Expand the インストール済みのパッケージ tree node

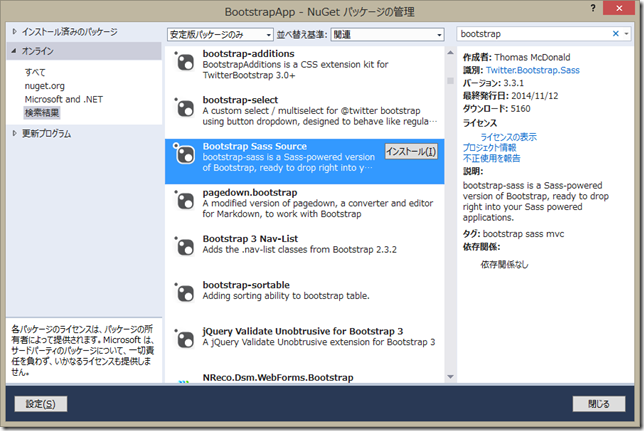tap(14, 31)
